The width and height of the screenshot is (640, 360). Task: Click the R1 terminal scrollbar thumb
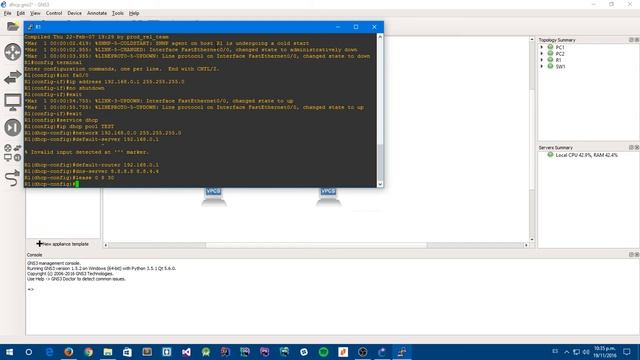pos(380,162)
